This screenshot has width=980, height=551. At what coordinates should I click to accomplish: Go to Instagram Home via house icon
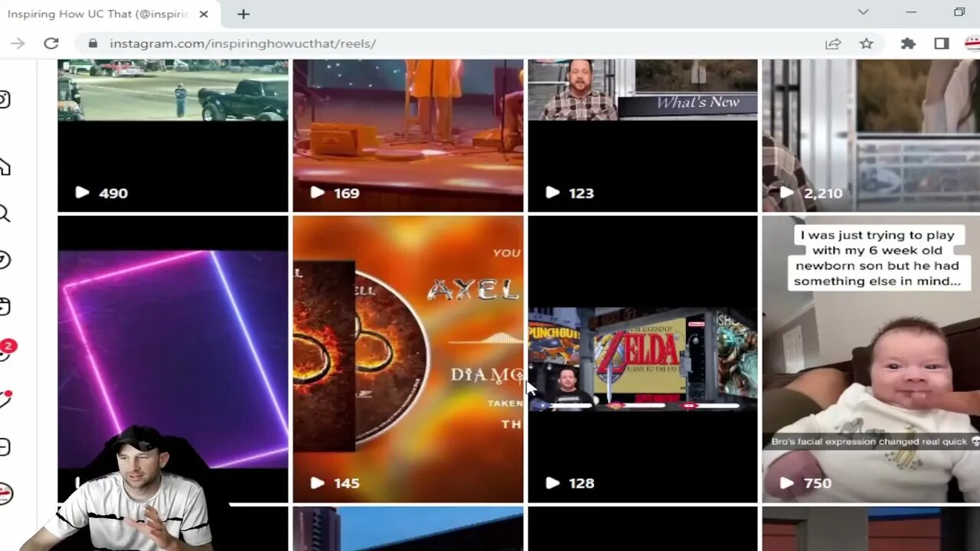4,166
